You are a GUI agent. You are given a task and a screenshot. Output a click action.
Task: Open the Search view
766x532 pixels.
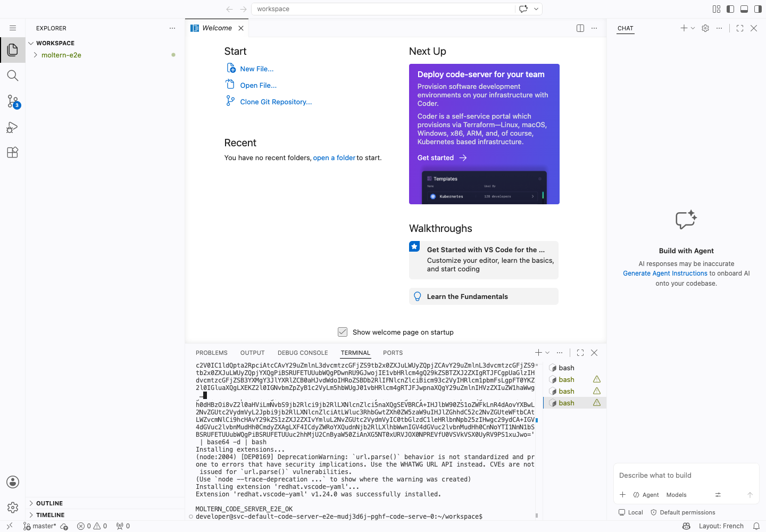coord(13,76)
